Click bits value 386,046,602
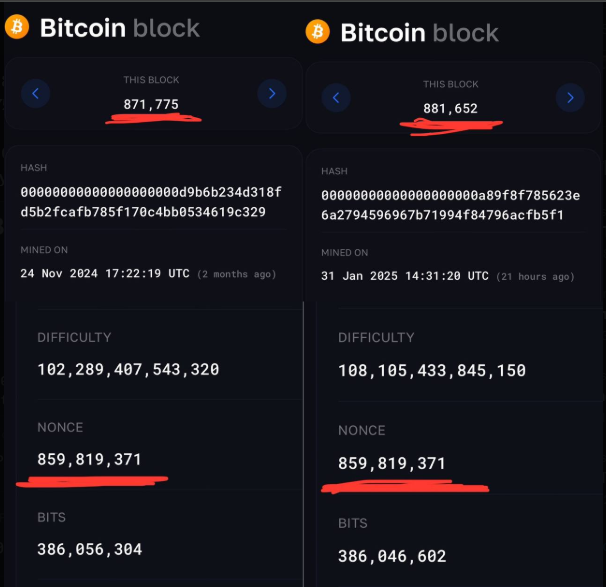This screenshot has height=587, width=606. (x=392, y=556)
